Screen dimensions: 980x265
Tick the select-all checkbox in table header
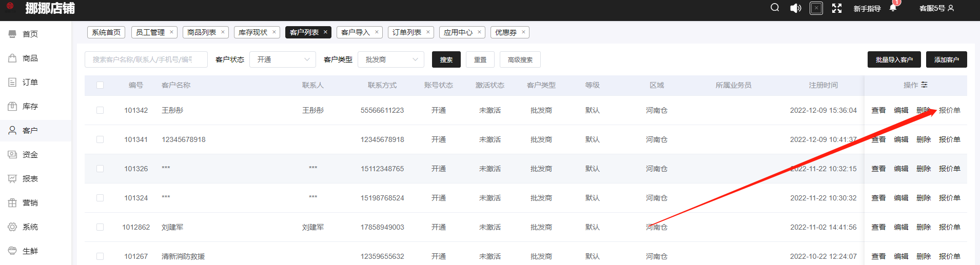[100, 85]
